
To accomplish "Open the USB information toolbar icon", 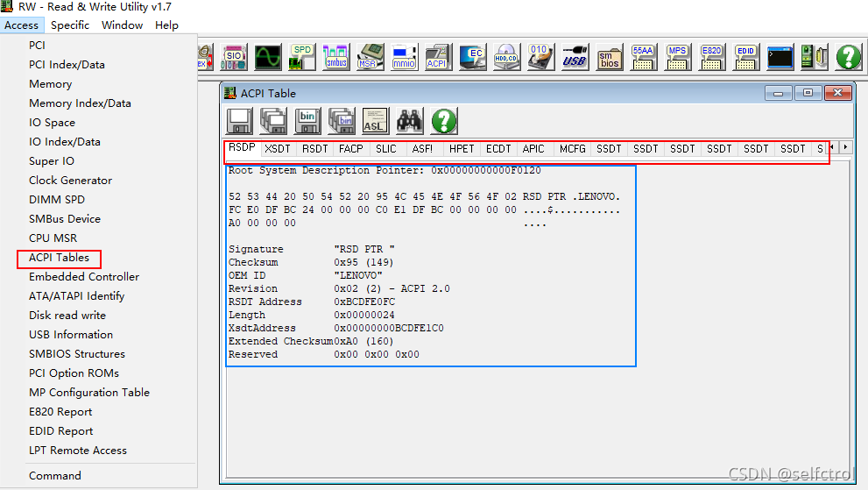I will pos(575,57).
